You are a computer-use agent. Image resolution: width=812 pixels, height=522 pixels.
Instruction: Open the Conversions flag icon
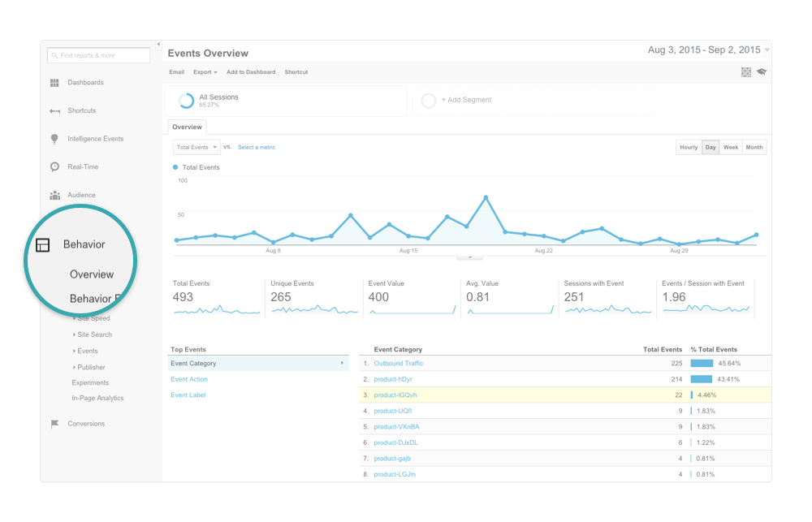tap(54, 424)
